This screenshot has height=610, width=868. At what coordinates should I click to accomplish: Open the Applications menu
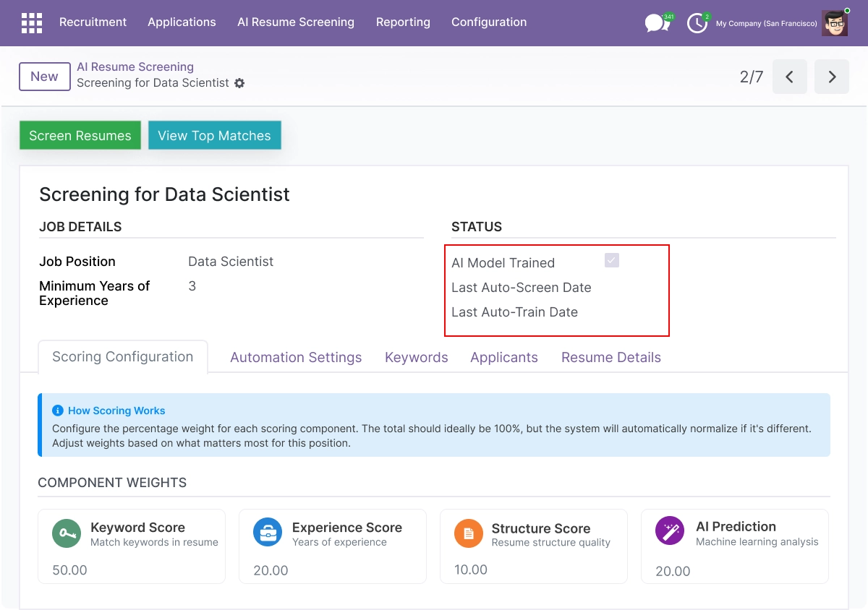(x=182, y=22)
